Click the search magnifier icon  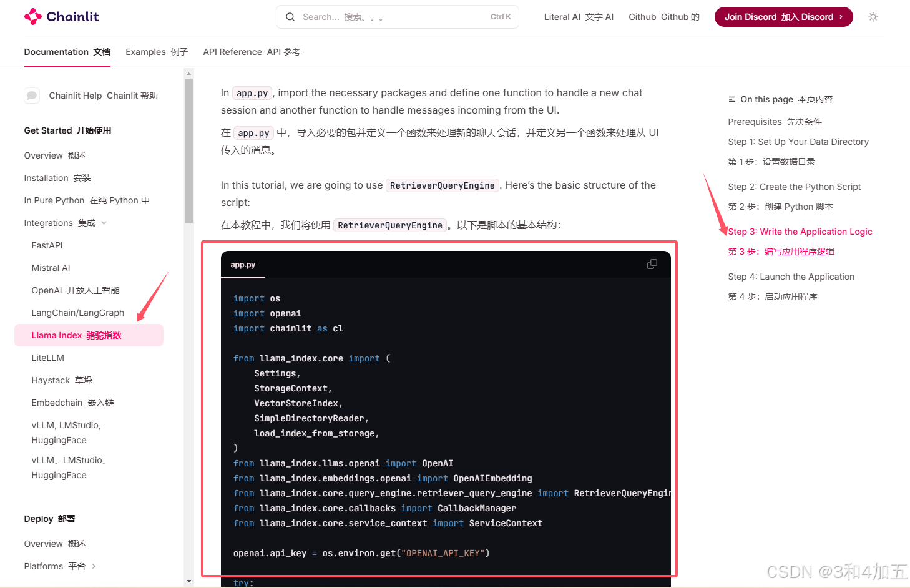point(290,17)
